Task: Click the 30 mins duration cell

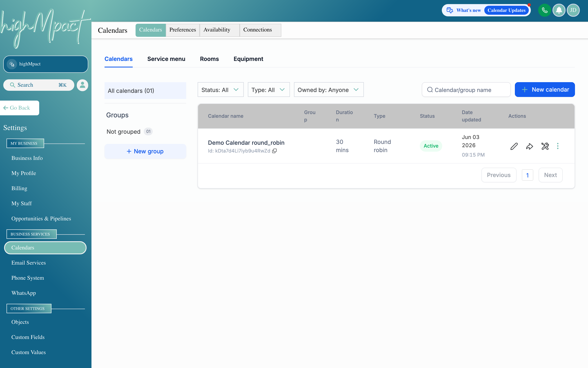Action: [342, 146]
